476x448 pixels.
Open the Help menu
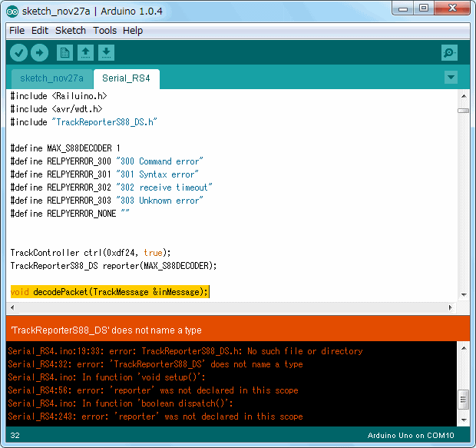(133, 31)
